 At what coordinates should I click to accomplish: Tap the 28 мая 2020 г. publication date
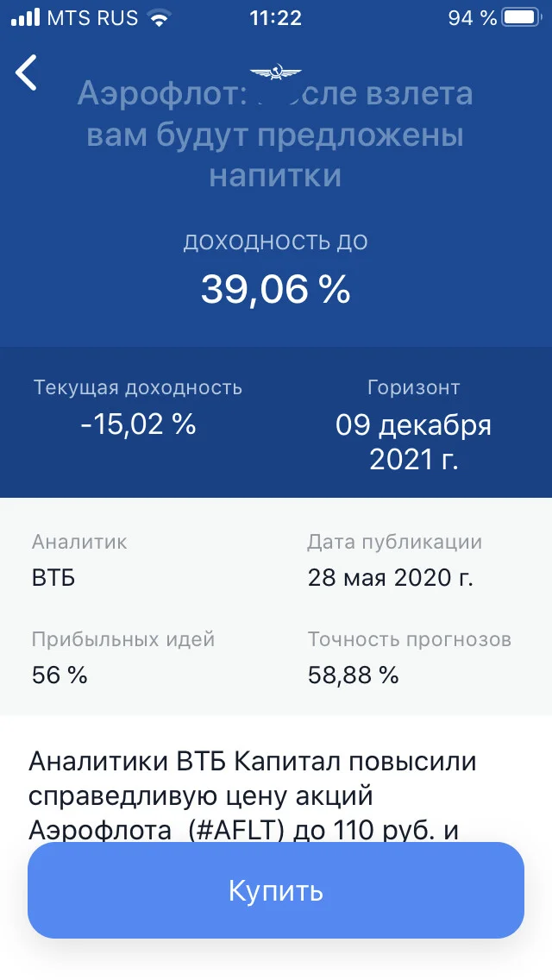(x=390, y=577)
